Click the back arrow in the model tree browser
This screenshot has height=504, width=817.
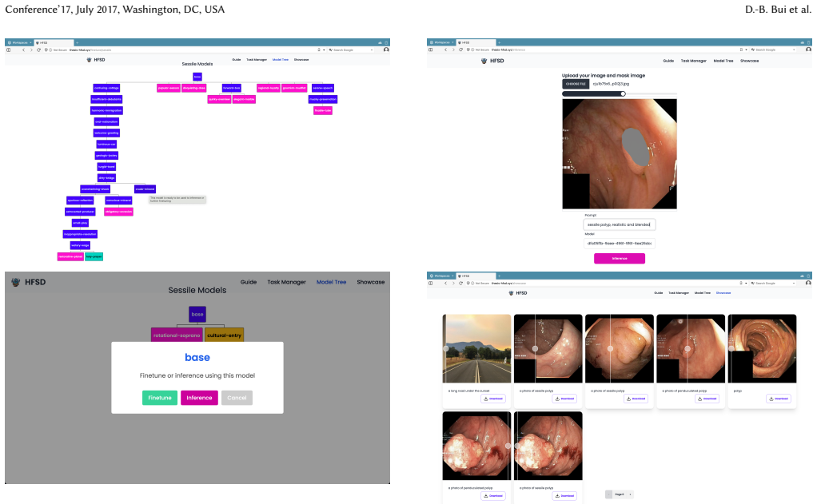point(23,50)
